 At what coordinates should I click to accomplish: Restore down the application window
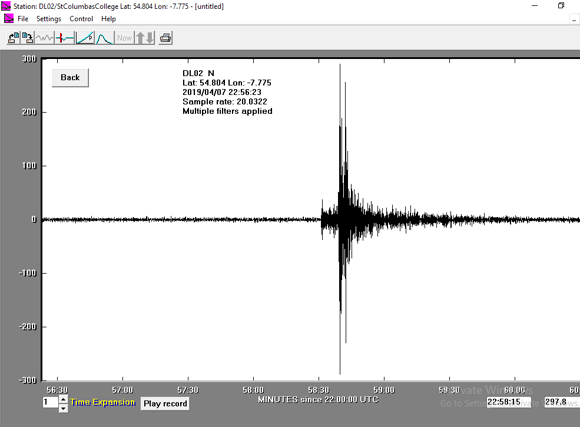[561, 6]
